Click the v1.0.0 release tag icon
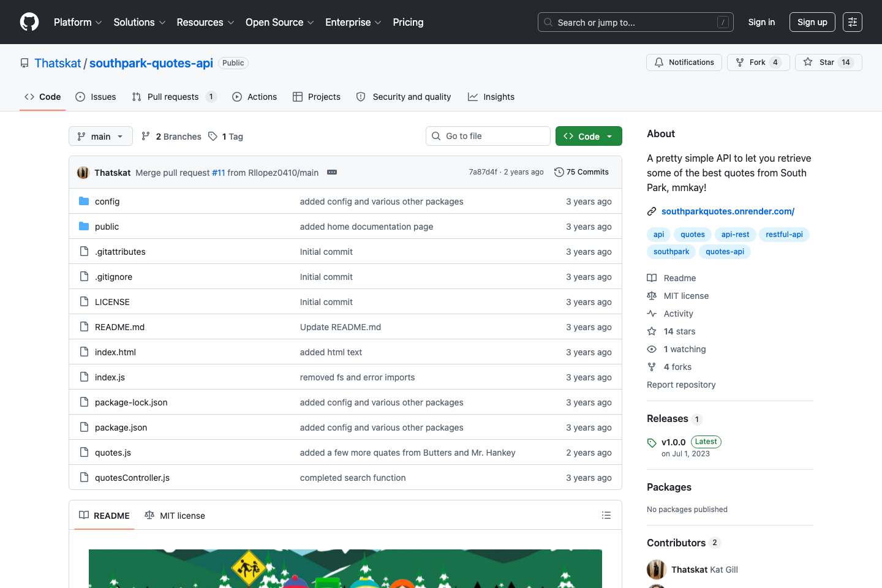 click(652, 442)
